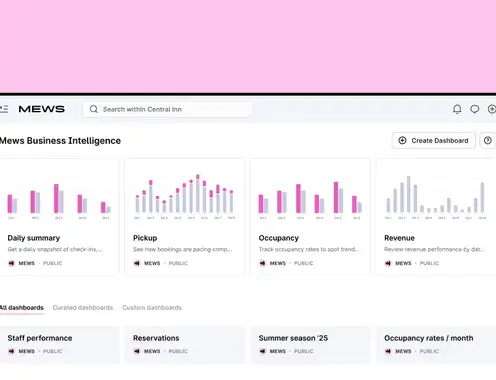Collapse the sidebar menu icon beside the Mews logo

click(x=4, y=109)
